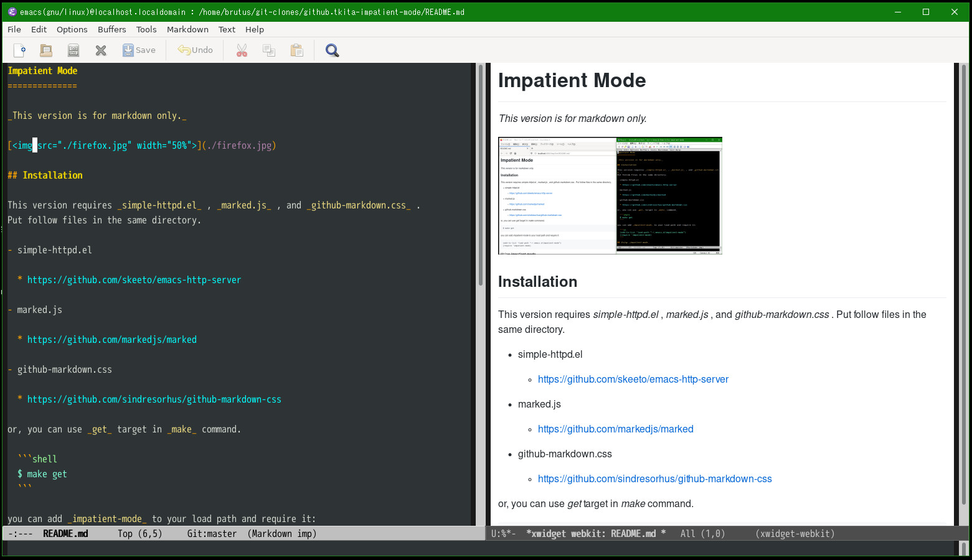
Task: Open the Markdown menu
Action: tap(187, 29)
